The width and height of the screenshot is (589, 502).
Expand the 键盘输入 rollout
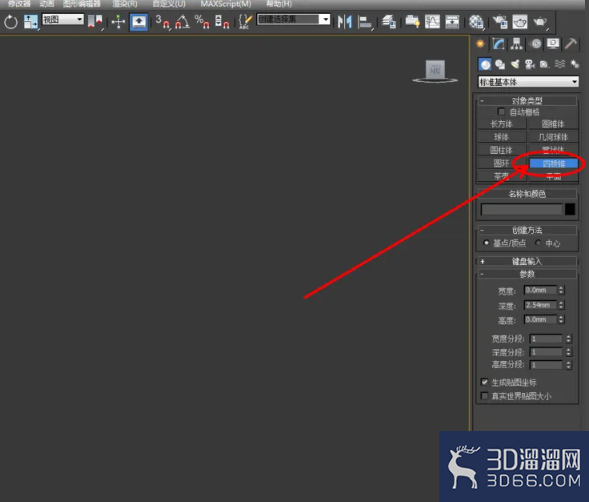[527, 261]
